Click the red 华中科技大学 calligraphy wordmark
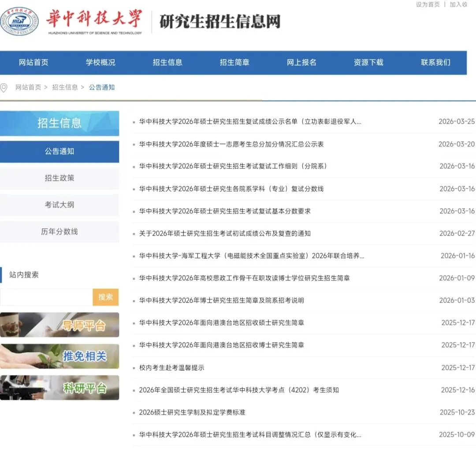This screenshot has height=450, width=476. click(x=94, y=19)
